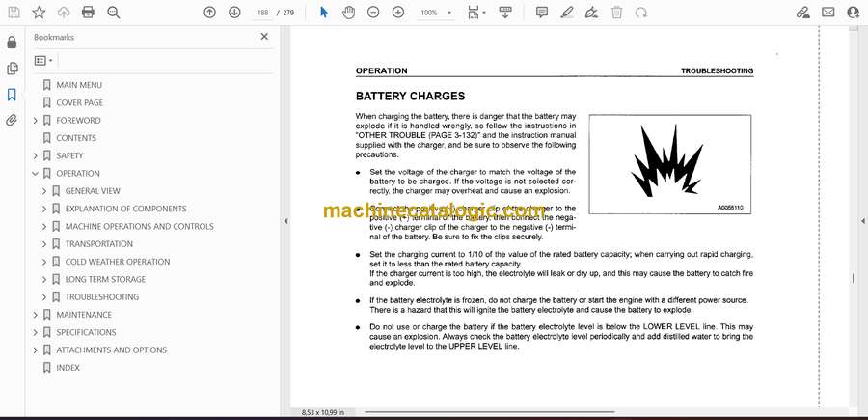Choose the selection arrow tool

[x=324, y=13]
